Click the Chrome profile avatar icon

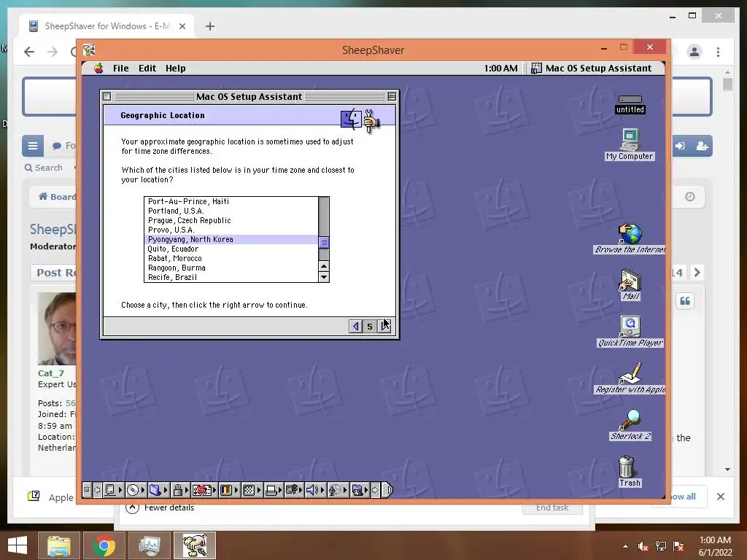694,52
